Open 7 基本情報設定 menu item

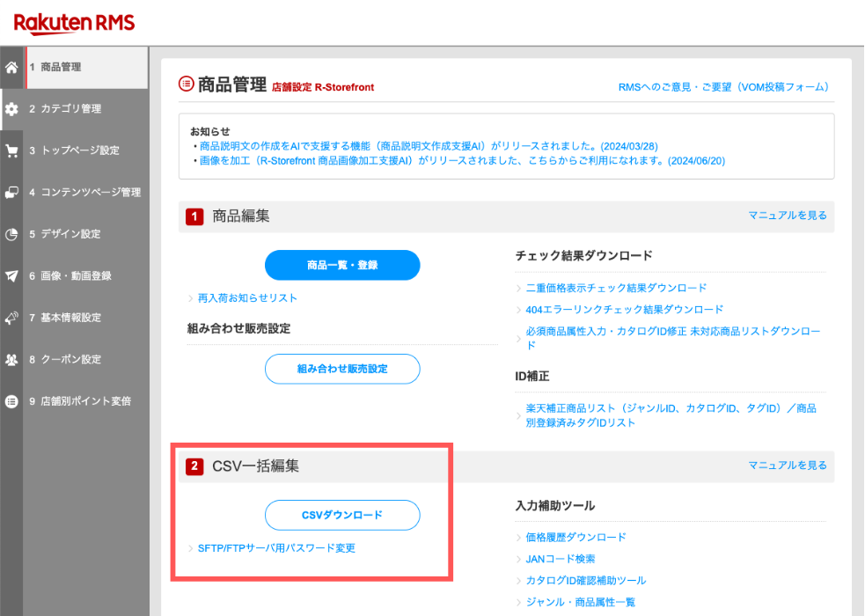coord(86,318)
